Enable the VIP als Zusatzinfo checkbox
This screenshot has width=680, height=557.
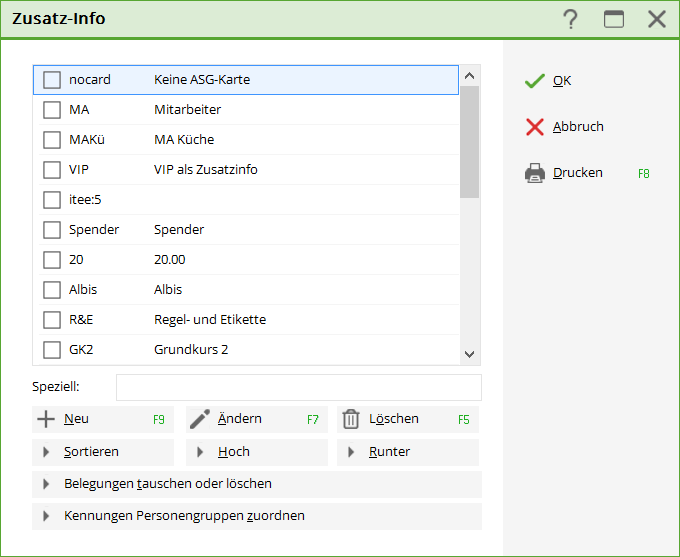pyautogui.click(x=52, y=170)
